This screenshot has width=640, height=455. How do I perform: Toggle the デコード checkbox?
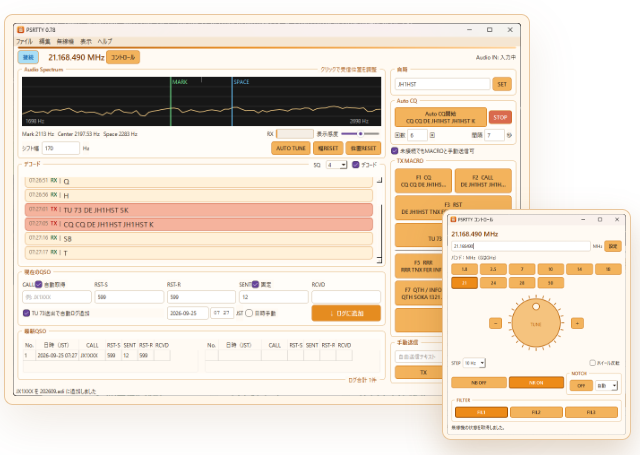(356, 164)
